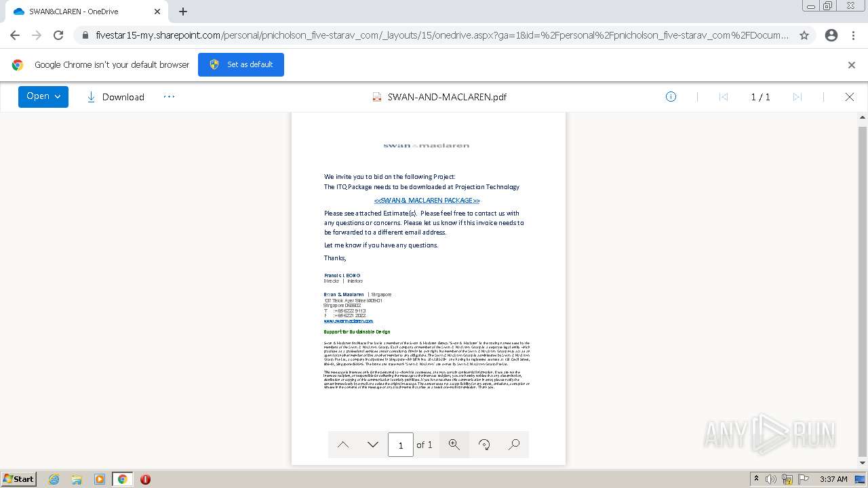This screenshot has width=868, height=488.
Task: Go to next PDF page arrow
Action: point(372,445)
